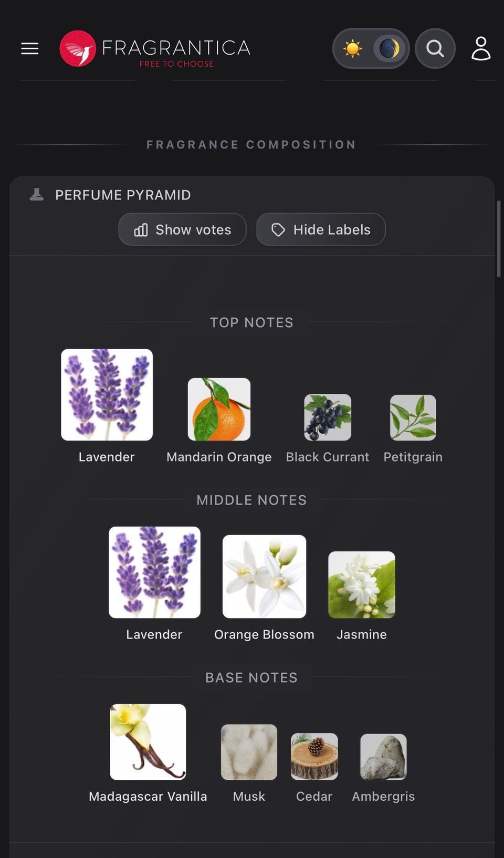The height and width of the screenshot is (858, 504).
Task: Open the user profile icon
Action: [x=481, y=48]
